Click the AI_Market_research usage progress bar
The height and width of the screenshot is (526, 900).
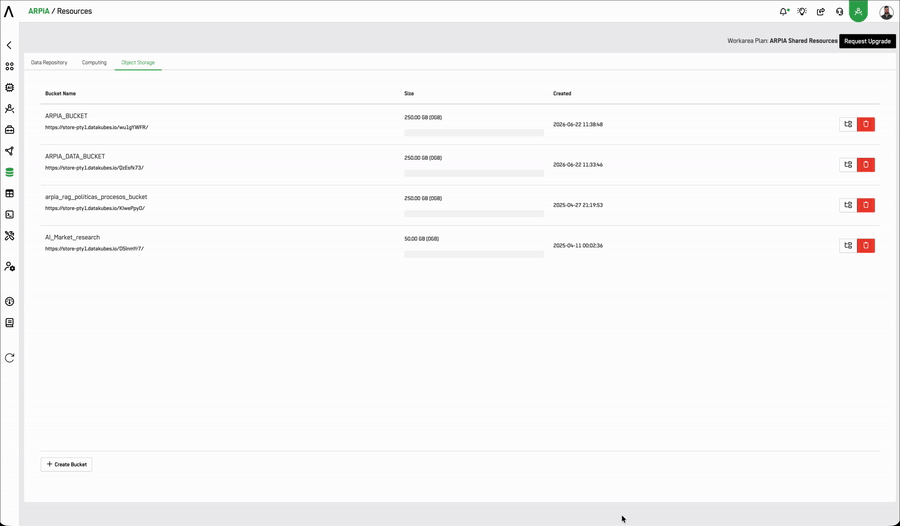point(474,254)
